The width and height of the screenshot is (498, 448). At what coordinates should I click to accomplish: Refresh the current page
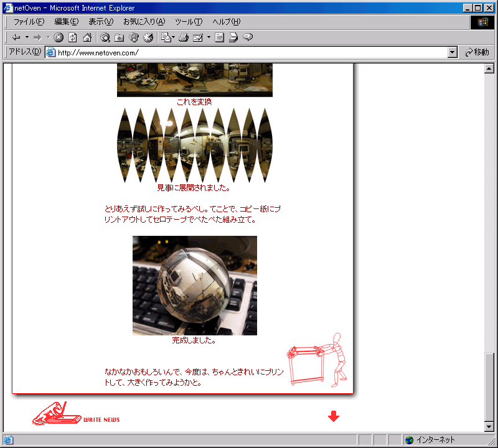click(x=73, y=37)
